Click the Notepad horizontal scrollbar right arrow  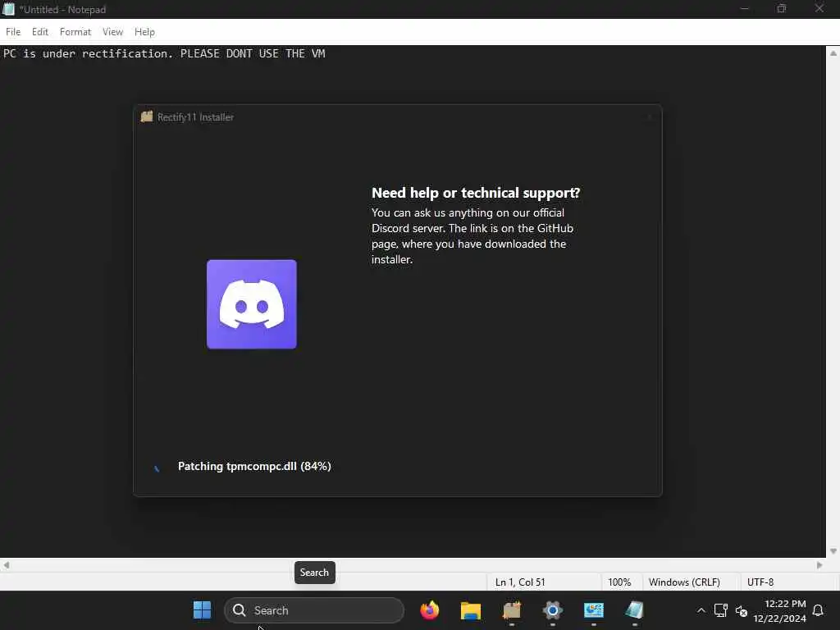pyautogui.click(x=819, y=564)
